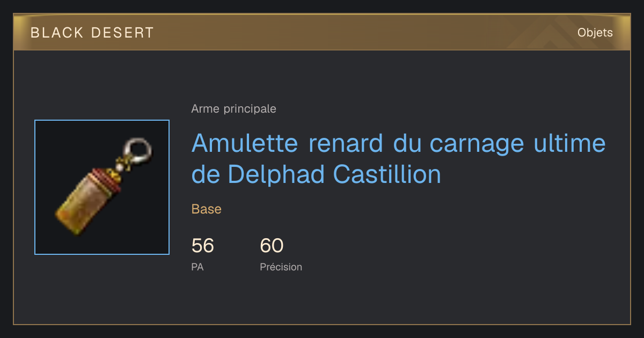Click the words 'de Delphad Castillion'
Screen dimensions: 644x338
pos(316,174)
